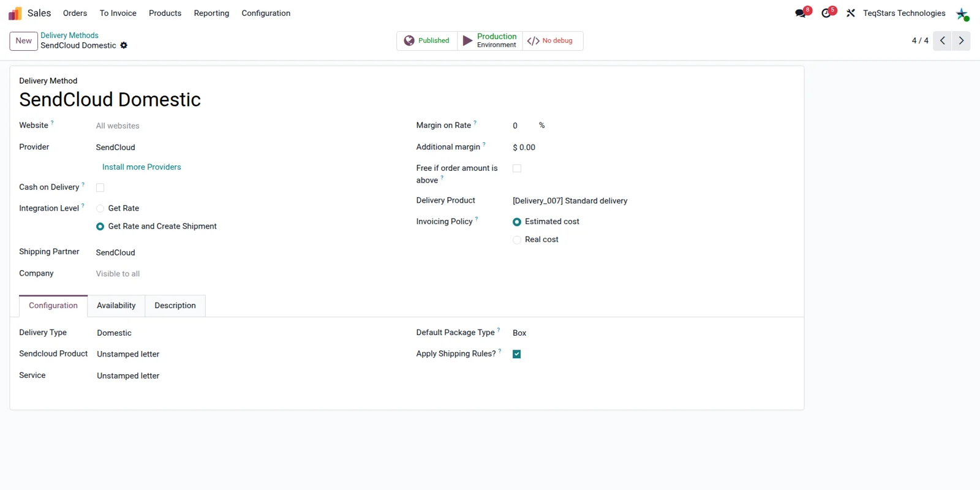Image resolution: width=980 pixels, height=490 pixels.
Task: Open the Sales app home icon
Action: click(x=15, y=13)
